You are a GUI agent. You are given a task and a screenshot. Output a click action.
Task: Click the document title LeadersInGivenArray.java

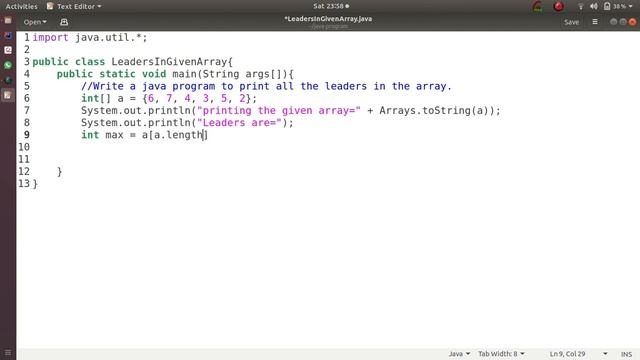[328, 19]
